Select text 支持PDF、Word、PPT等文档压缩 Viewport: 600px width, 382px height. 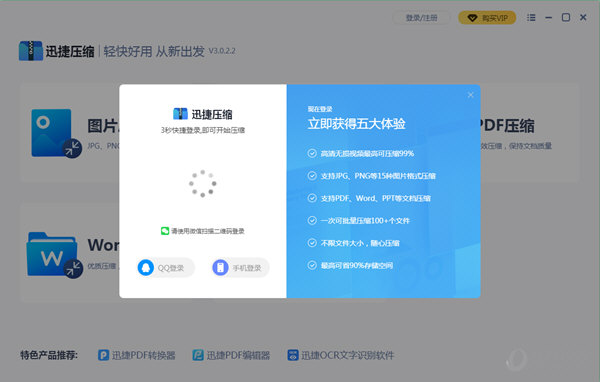pos(376,198)
